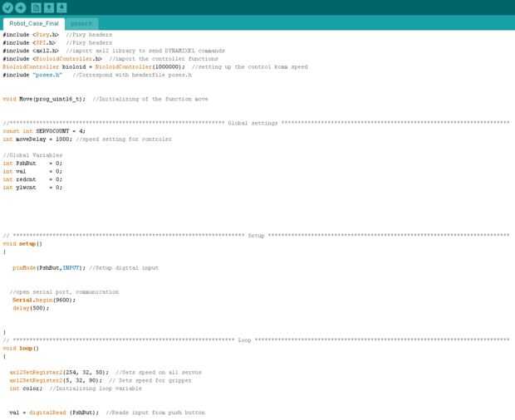Click the 'int ylwcnt = 0;' line

[x=32, y=188]
